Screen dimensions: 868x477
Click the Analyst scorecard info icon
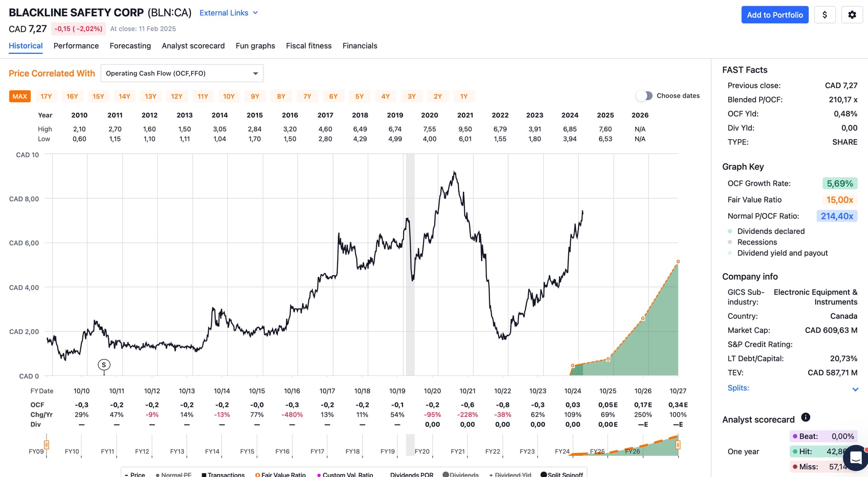pyautogui.click(x=806, y=417)
